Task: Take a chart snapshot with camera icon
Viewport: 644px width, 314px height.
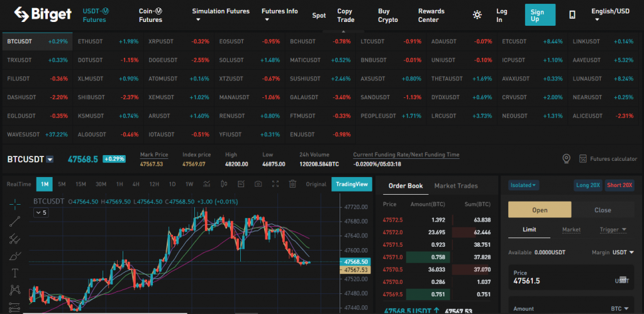Action: pos(258,184)
